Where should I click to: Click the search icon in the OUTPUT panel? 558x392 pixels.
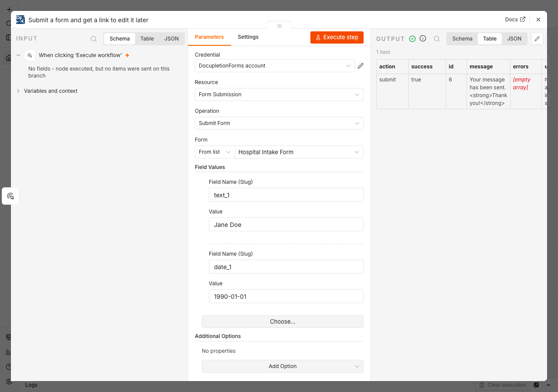(437, 39)
